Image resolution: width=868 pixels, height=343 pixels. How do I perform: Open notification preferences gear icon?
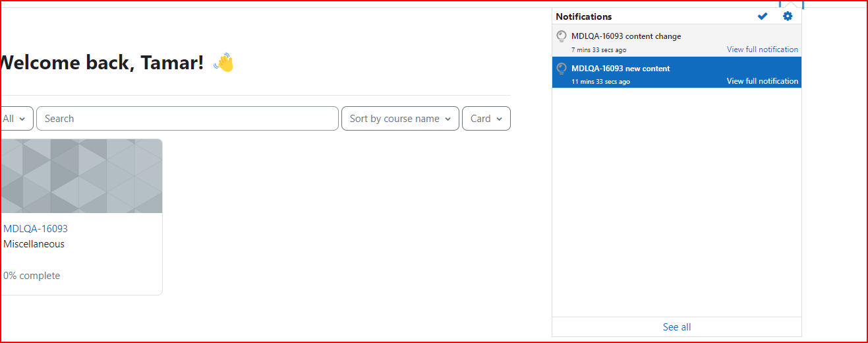[x=788, y=16]
